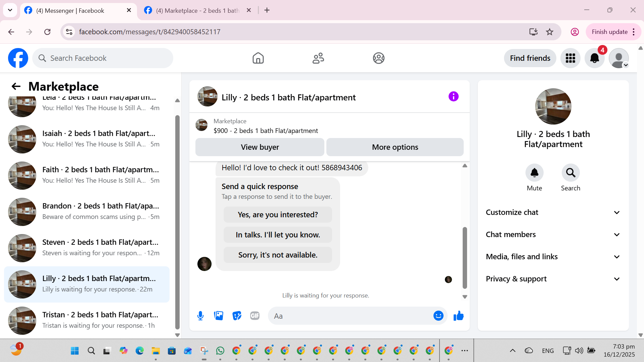Open the account profile avatar menu
This screenshot has height=362, width=644.
coord(618,58)
